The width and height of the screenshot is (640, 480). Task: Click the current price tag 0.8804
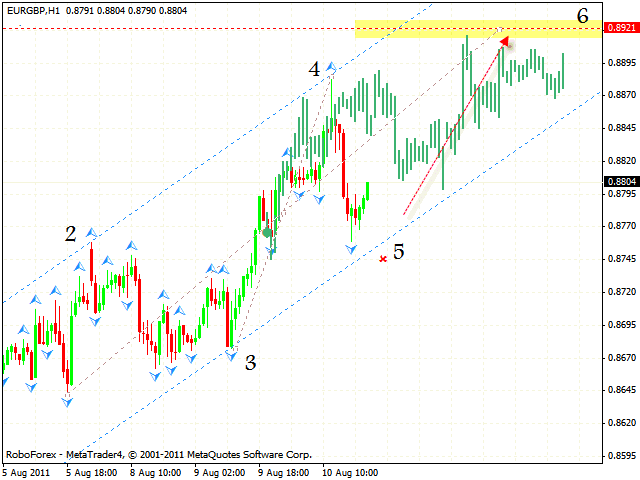pos(620,182)
